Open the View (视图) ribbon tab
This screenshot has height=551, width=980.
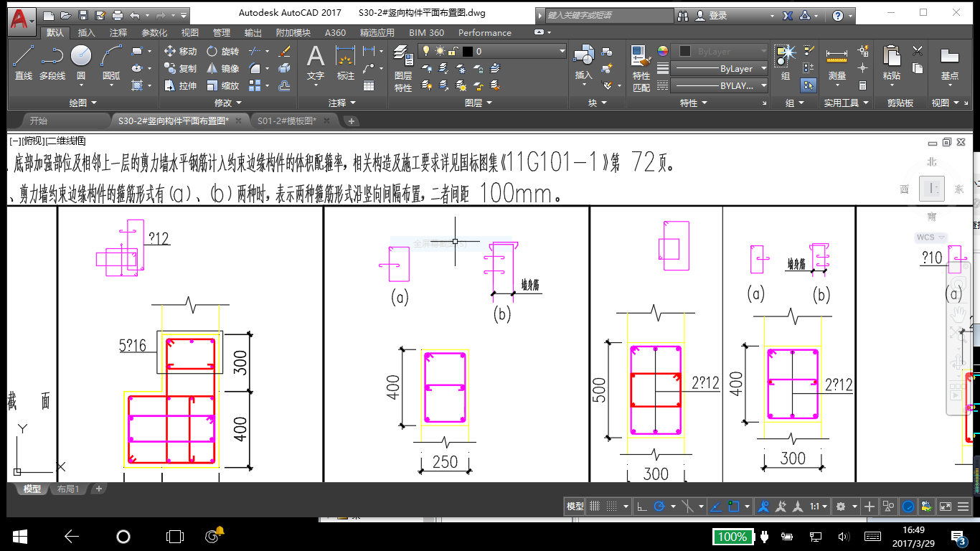pyautogui.click(x=190, y=32)
